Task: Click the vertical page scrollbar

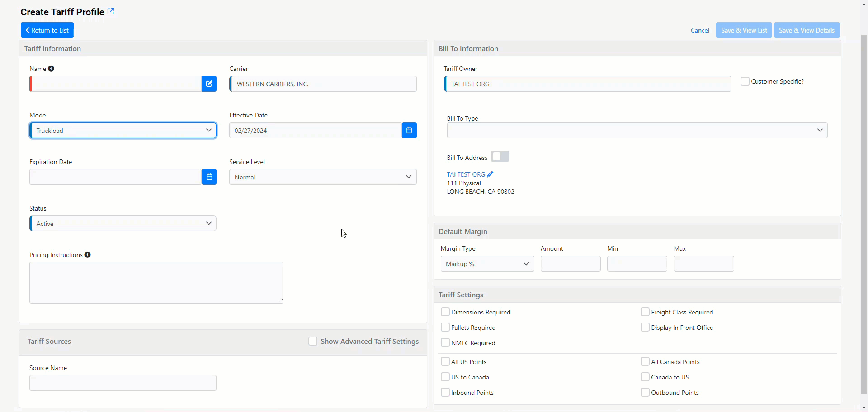Action: pyautogui.click(x=864, y=215)
